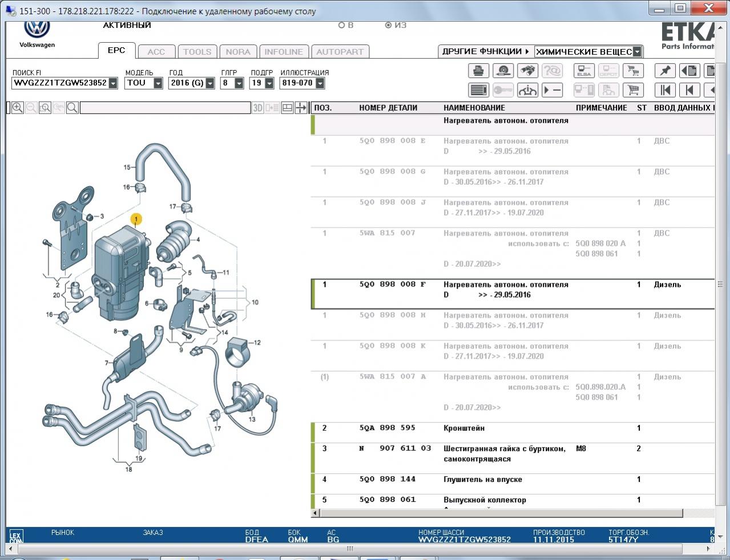Zoom in on the illustration
Screen dimensions: 730x560
coord(18,108)
